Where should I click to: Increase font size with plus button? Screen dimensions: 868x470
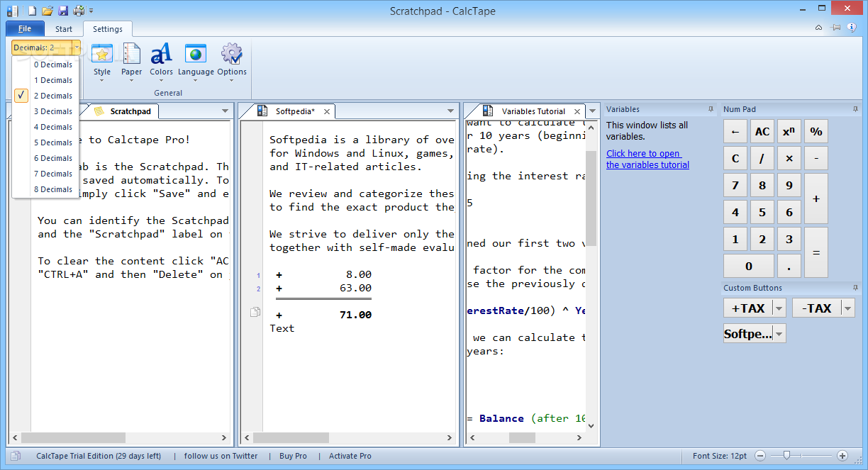842,456
